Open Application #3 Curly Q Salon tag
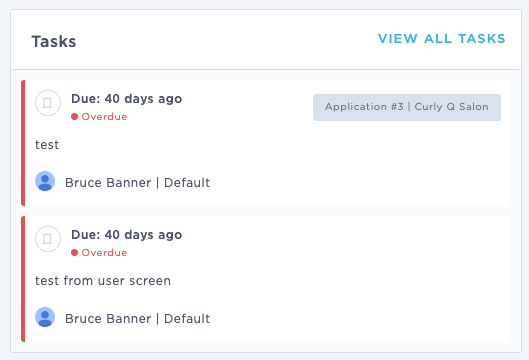 pyautogui.click(x=407, y=107)
